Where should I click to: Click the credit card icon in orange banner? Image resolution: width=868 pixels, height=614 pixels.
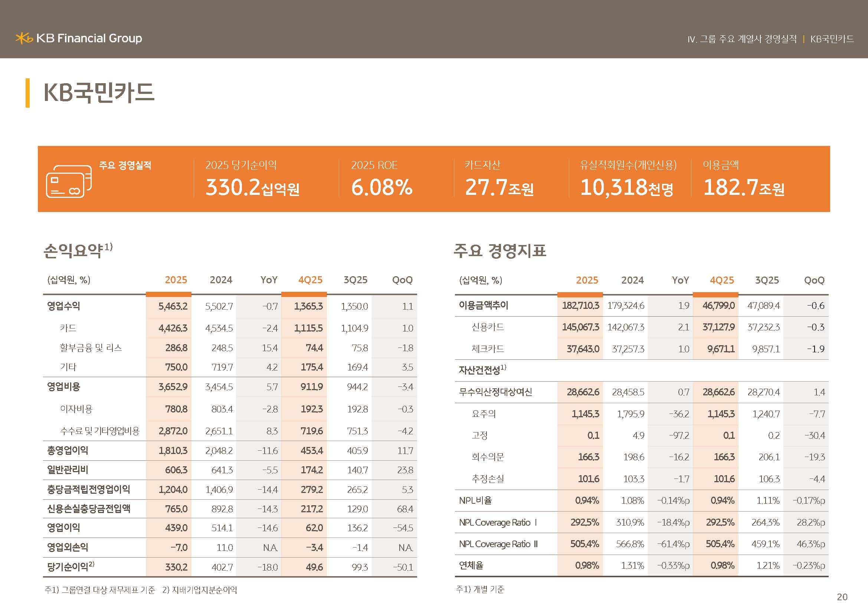point(68,182)
